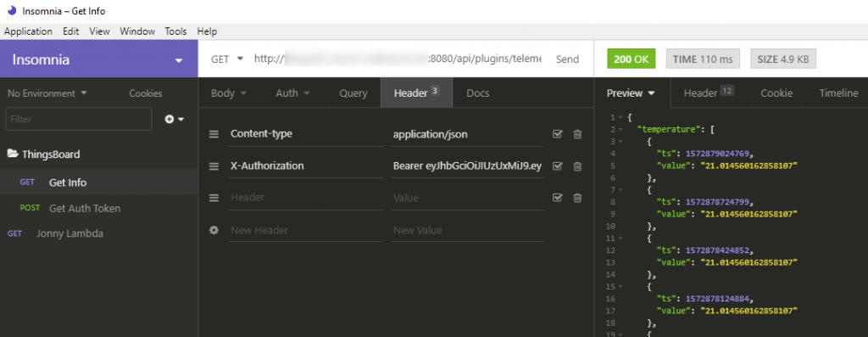Collapse the JSON object on line 15
Screen dimensions: 868x337
(621, 287)
